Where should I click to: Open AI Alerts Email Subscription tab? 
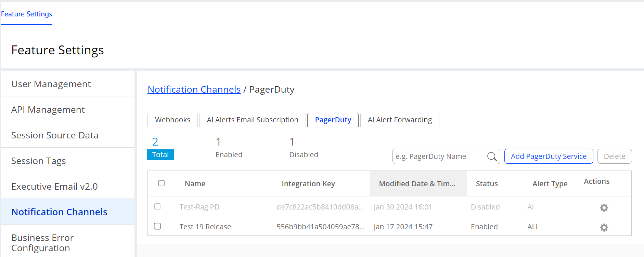(252, 120)
